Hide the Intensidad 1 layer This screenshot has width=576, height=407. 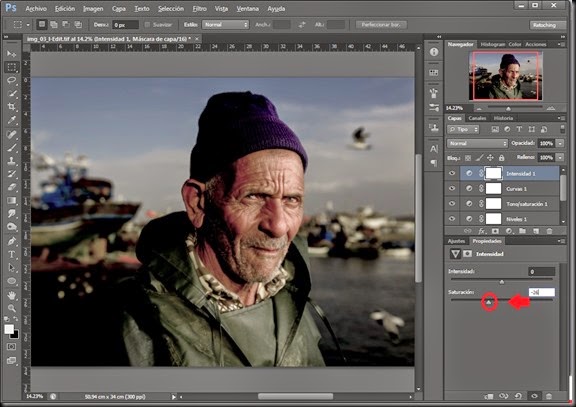click(452, 173)
